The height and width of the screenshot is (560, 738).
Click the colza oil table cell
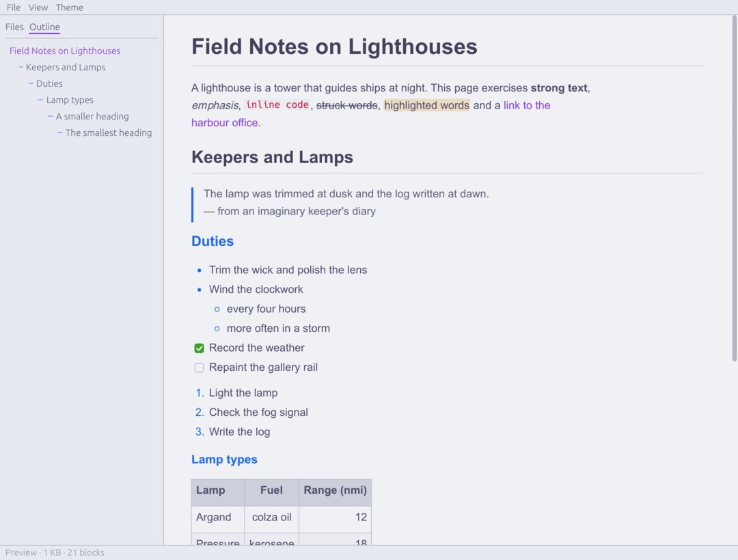[271, 519]
